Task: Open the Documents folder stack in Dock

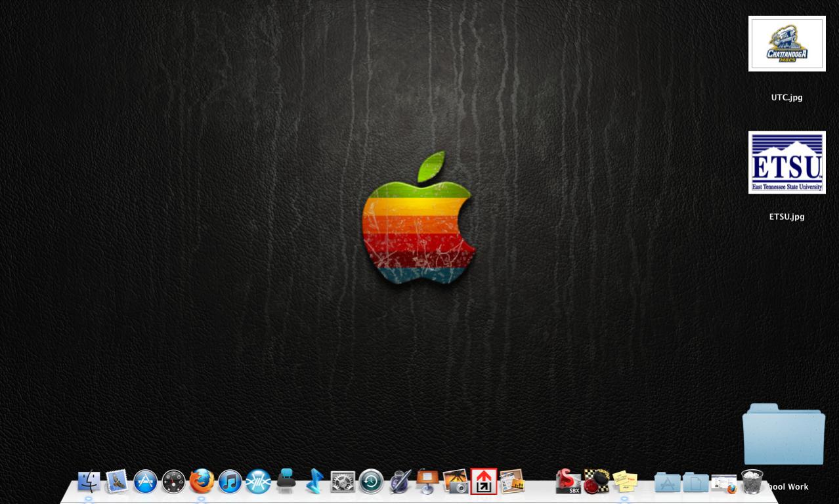Action: point(695,483)
